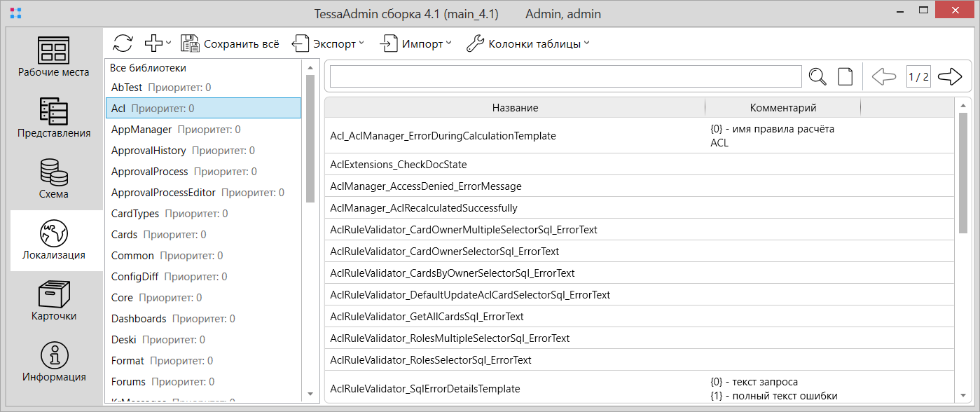Click the Название column header
This screenshot has height=412, width=980.
pos(515,108)
